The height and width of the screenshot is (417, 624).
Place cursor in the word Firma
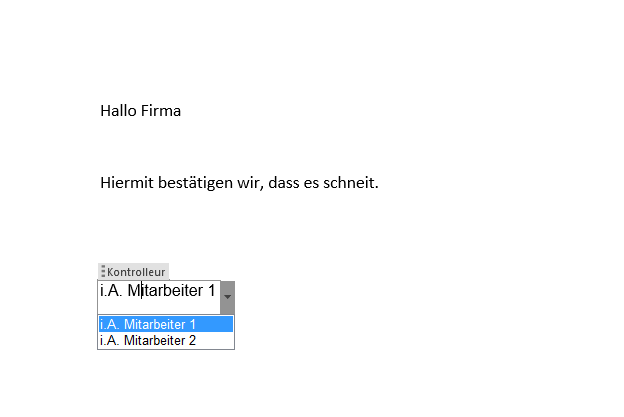161,111
